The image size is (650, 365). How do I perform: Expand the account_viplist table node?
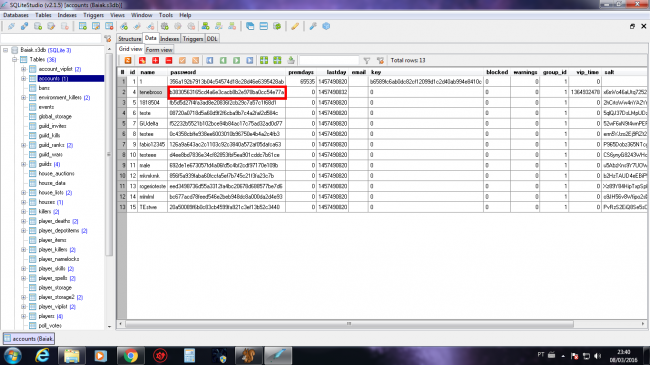click(x=24, y=69)
